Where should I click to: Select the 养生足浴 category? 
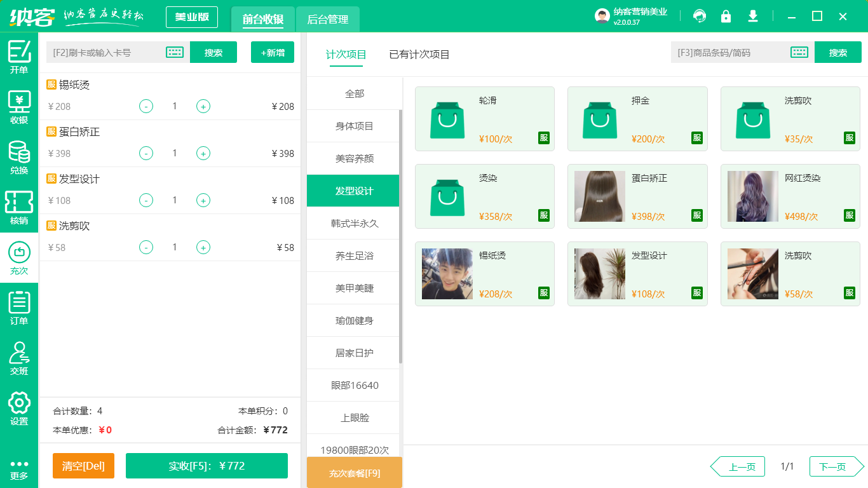353,255
